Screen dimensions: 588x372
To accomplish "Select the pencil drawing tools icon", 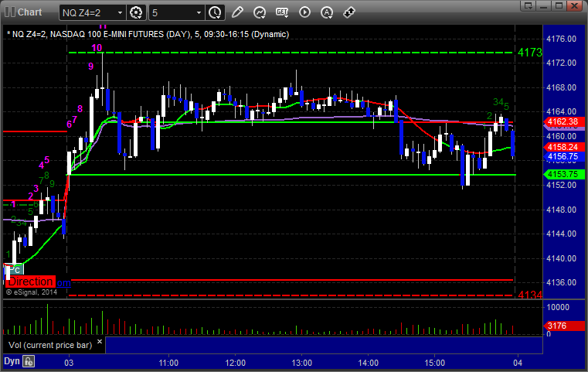I will pyautogui.click(x=237, y=12).
